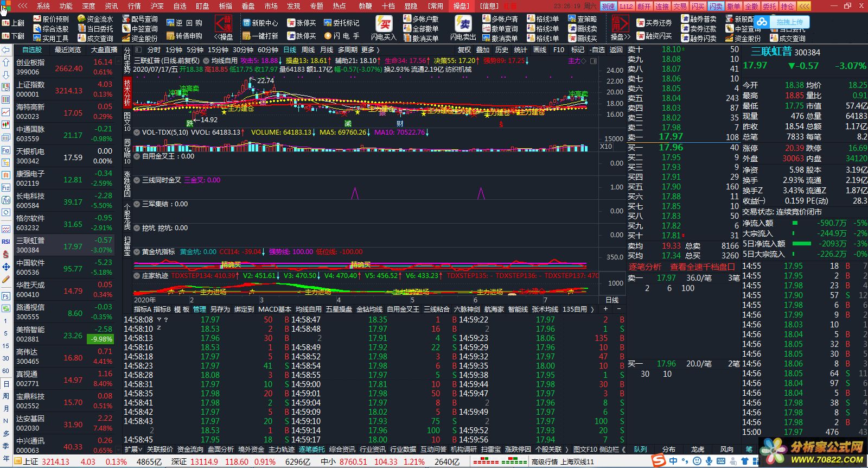Click the 闪电买入 flash buy button
This screenshot has width=868, height=468.
pos(384,27)
